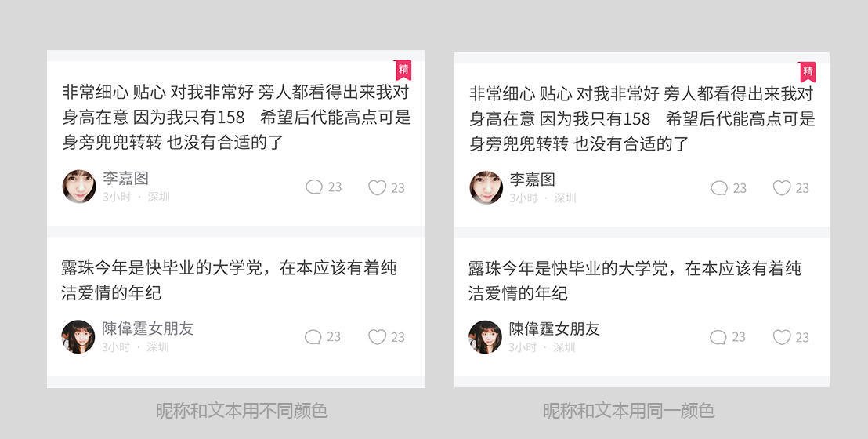Open 陳偉霆女朋友 avatar in left panel
The height and width of the screenshot is (439, 868).
pos(78,336)
